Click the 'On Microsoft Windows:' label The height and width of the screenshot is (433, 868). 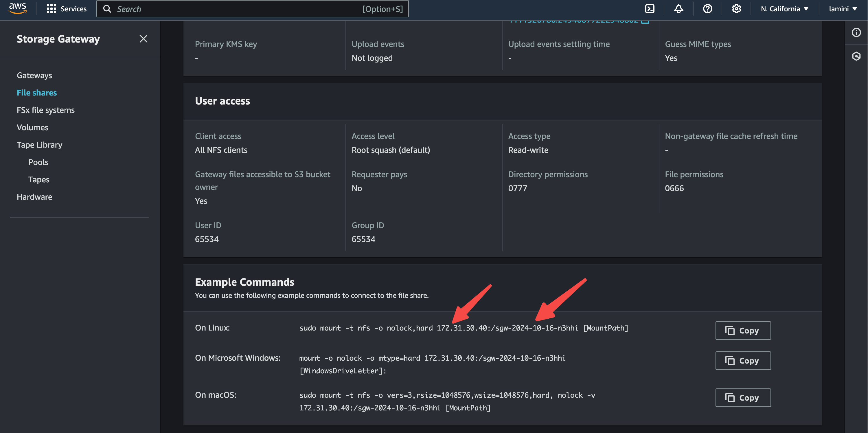click(238, 357)
